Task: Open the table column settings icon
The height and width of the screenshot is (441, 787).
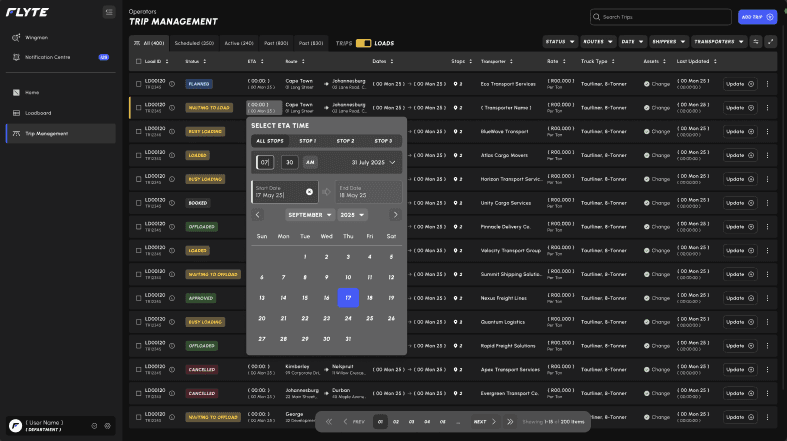Action: [x=756, y=42]
